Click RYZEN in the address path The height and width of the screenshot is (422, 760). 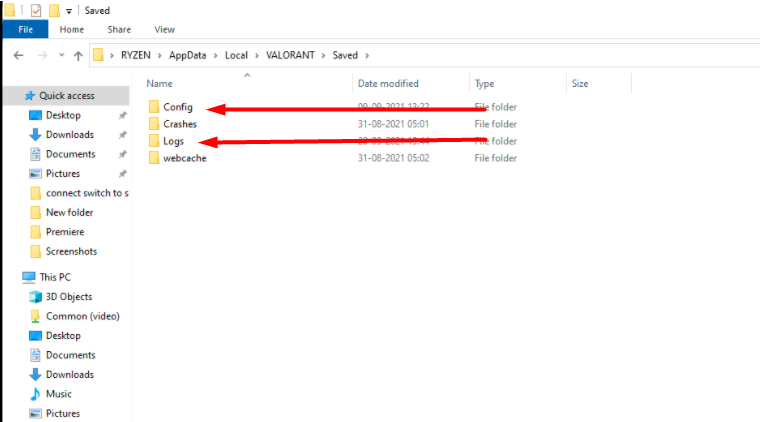pos(136,55)
